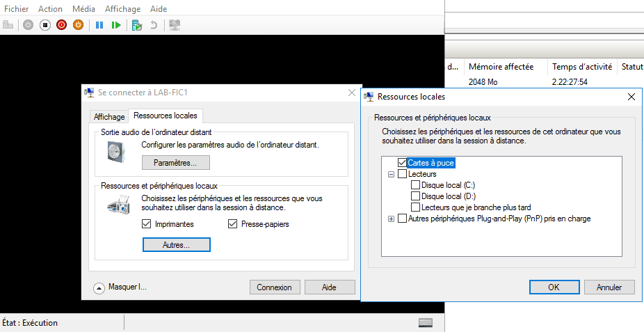Click the printer and camera devices icon

119,205
